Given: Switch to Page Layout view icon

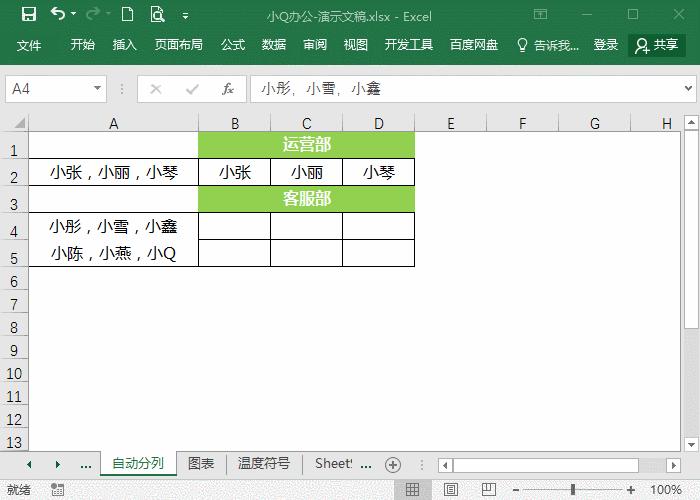Looking at the screenshot, I should pos(450,490).
